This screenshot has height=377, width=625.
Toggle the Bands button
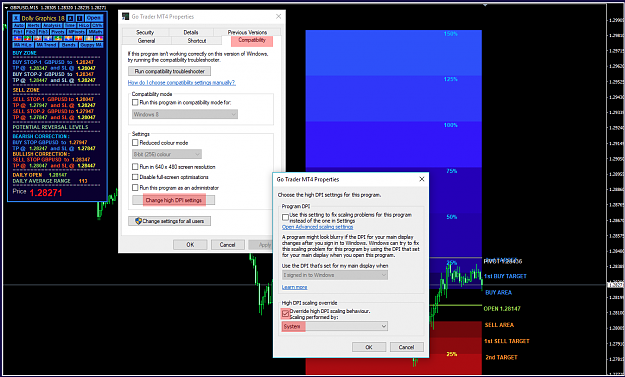click(x=68, y=45)
